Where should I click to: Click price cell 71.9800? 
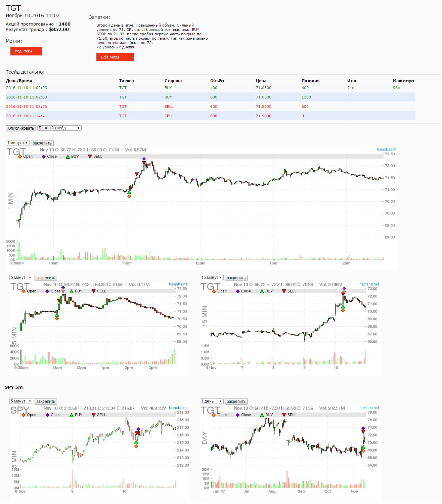[264, 116]
